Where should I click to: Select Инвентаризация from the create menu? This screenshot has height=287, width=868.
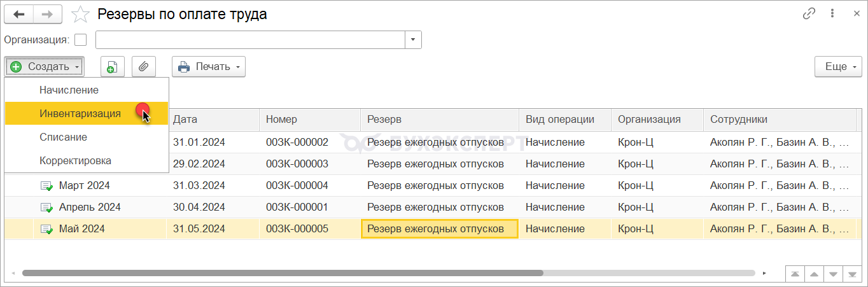[x=80, y=114]
